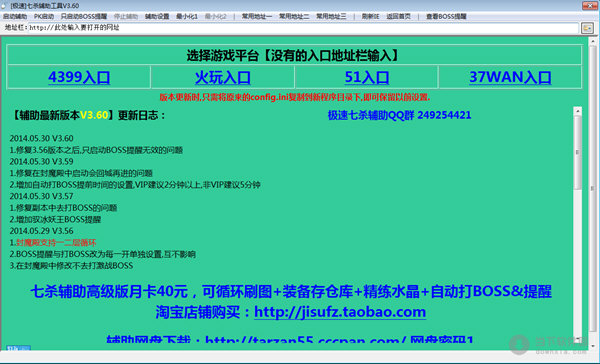Open the 辅助设置 menu item
Image resolution: width=600 pixels, height=364 pixels.
(157, 16)
